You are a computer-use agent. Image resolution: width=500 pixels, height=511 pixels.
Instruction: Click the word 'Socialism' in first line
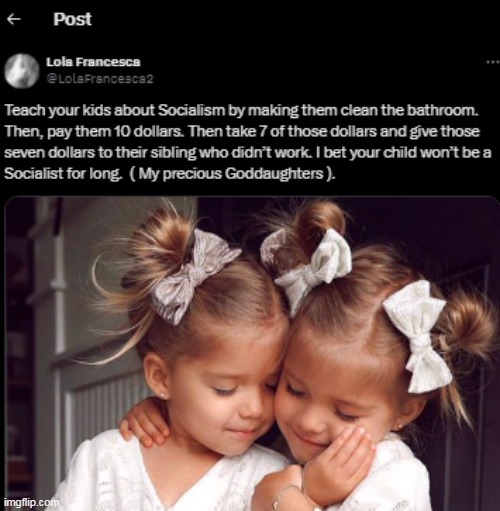(x=191, y=110)
